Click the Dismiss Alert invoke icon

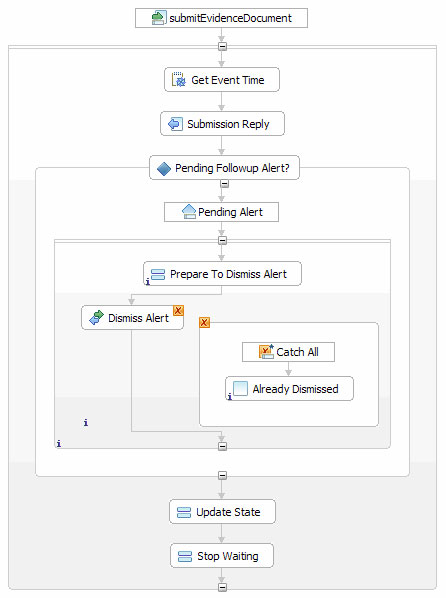[97, 318]
